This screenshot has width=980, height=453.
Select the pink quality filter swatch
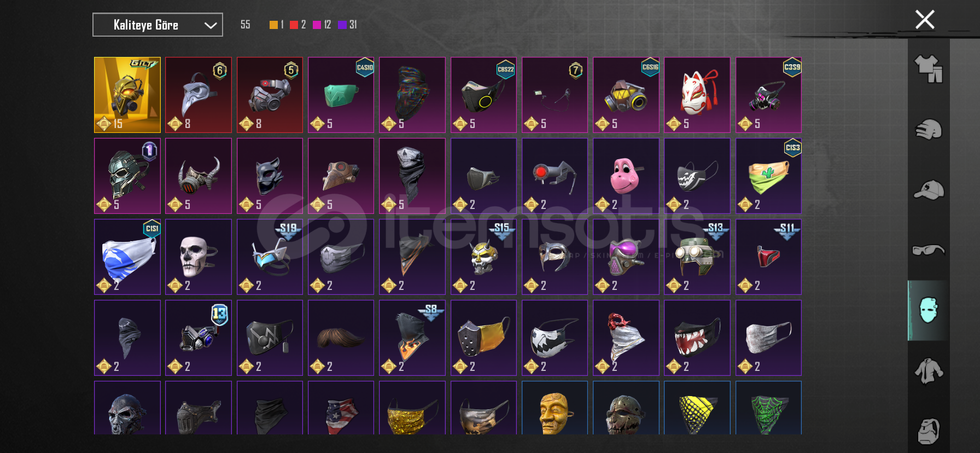[x=317, y=25]
